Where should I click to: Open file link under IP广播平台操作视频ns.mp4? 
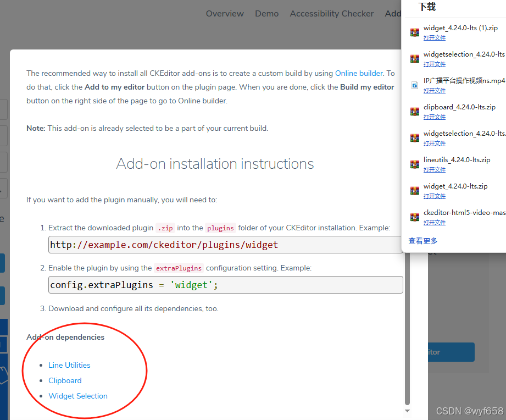pyautogui.click(x=435, y=91)
